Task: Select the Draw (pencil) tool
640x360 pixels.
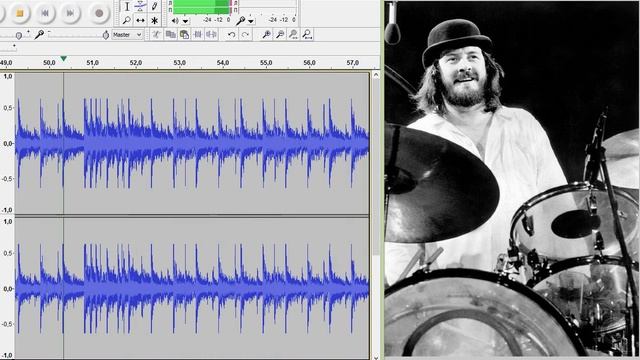Action: point(154,7)
